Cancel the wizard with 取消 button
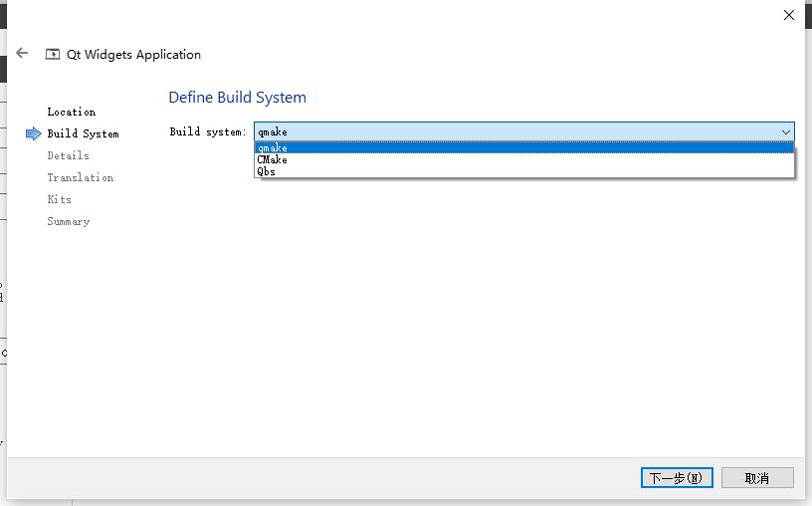This screenshot has height=506, width=812. [x=757, y=477]
